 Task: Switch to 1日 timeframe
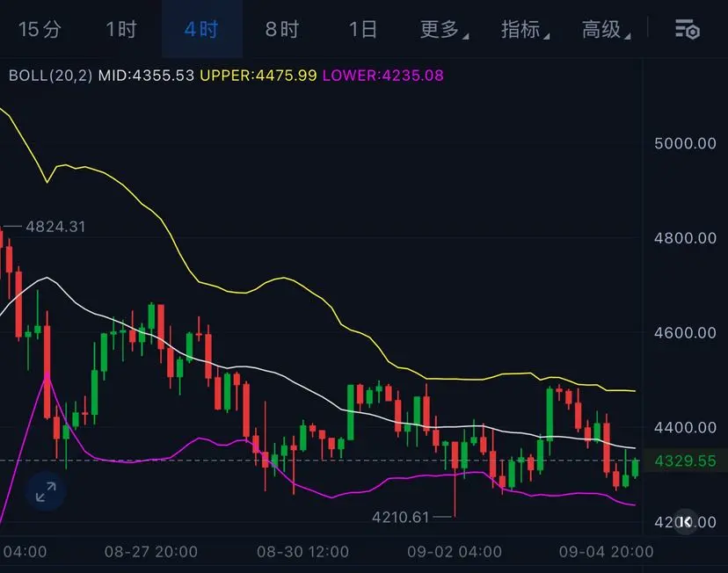pyautogui.click(x=362, y=30)
